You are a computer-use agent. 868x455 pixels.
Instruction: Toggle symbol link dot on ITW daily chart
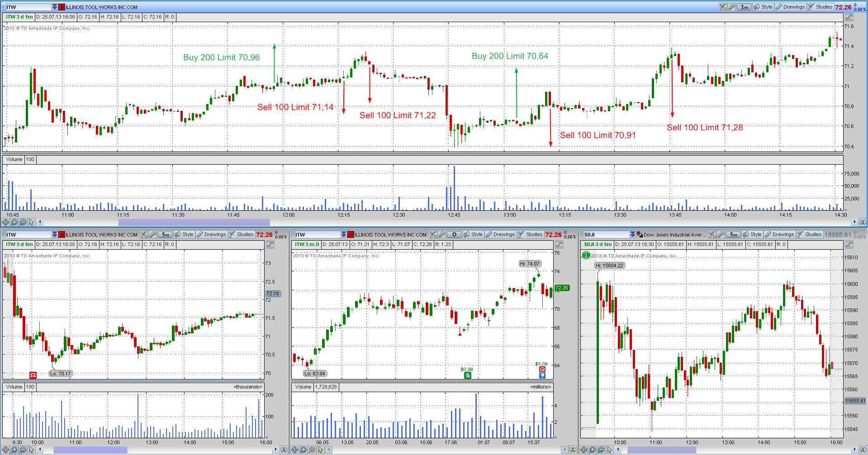pos(292,234)
